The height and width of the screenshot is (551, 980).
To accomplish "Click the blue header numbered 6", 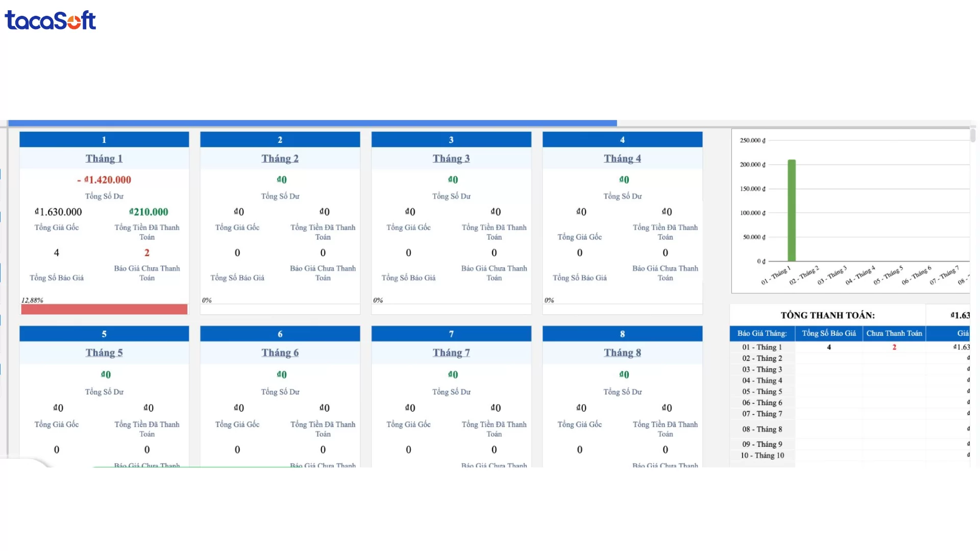I will (280, 334).
